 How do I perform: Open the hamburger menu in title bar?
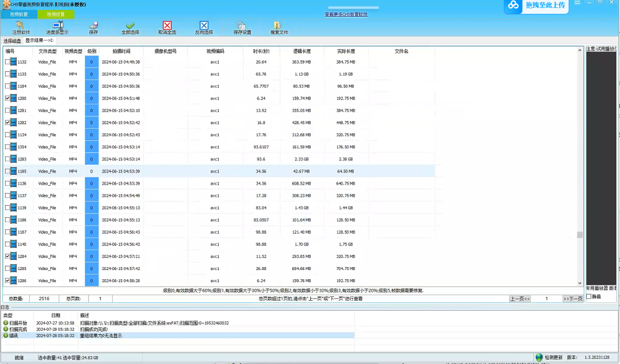coord(577,3)
